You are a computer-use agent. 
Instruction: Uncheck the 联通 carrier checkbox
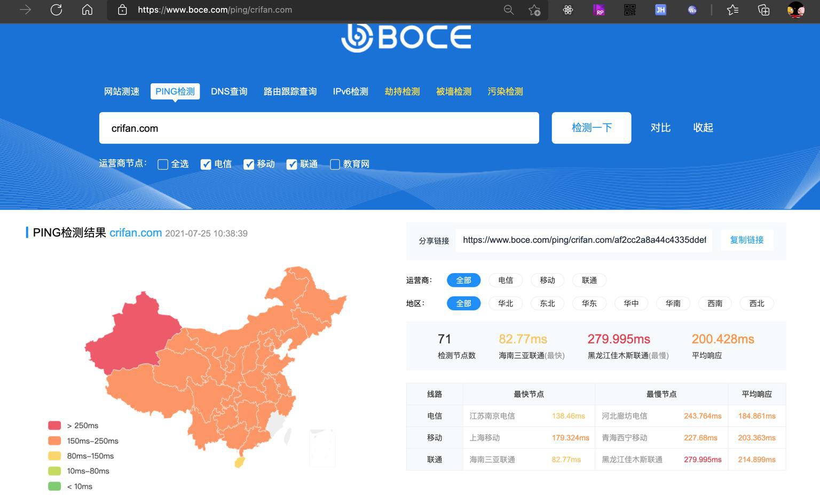(291, 164)
